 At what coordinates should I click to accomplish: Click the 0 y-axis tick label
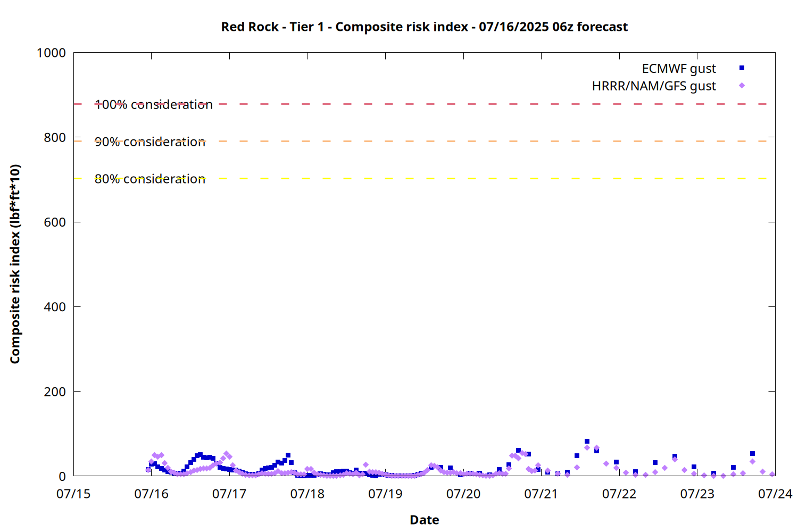(x=62, y=477)
